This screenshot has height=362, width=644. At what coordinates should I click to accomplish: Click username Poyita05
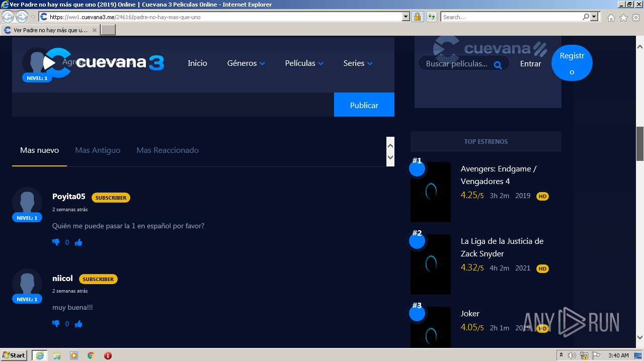(x=69, y=197)
